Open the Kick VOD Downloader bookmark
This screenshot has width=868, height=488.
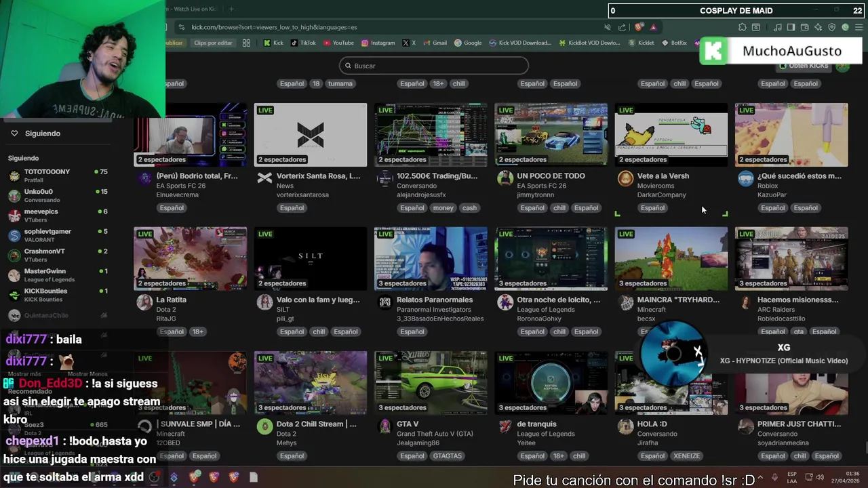520,43
